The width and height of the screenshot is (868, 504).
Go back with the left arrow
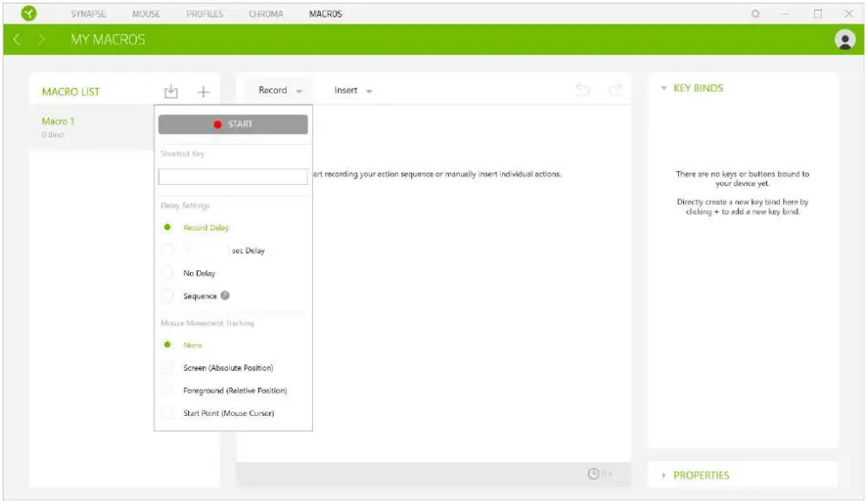click(17, 39)
